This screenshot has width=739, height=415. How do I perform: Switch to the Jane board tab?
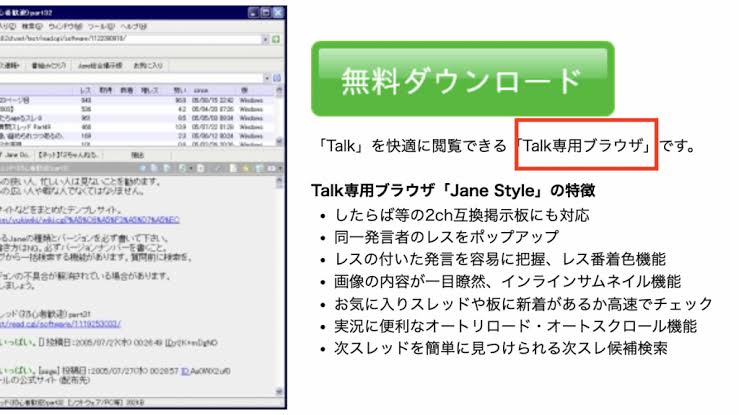coord(100,65)
